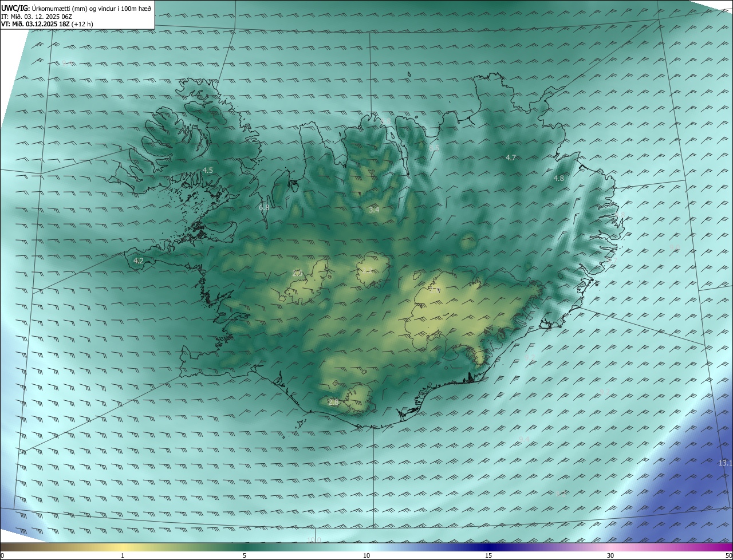Click the 0 tick label on the colour scale
733x560 pixels.
click(2, 555)
